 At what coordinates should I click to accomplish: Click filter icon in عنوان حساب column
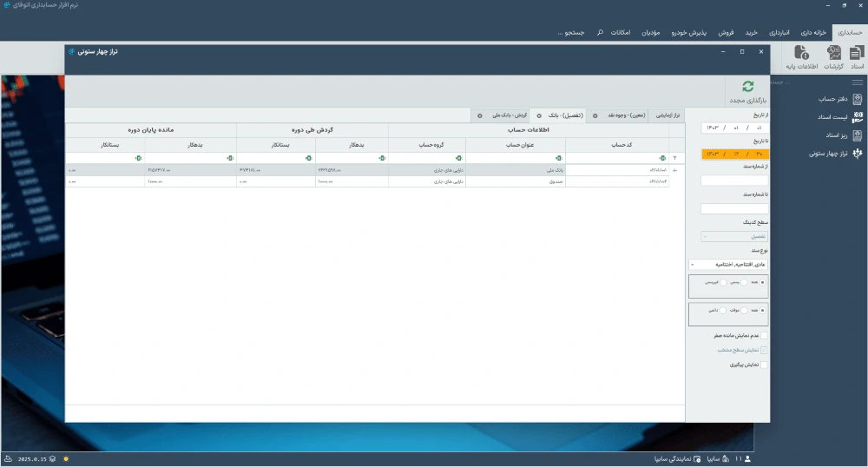click(x=559, y=158)
